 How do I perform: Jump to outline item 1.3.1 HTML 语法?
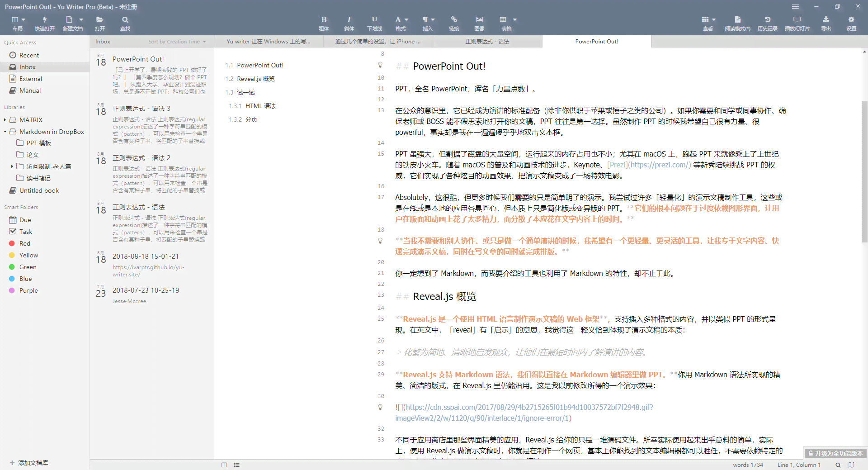252,106
